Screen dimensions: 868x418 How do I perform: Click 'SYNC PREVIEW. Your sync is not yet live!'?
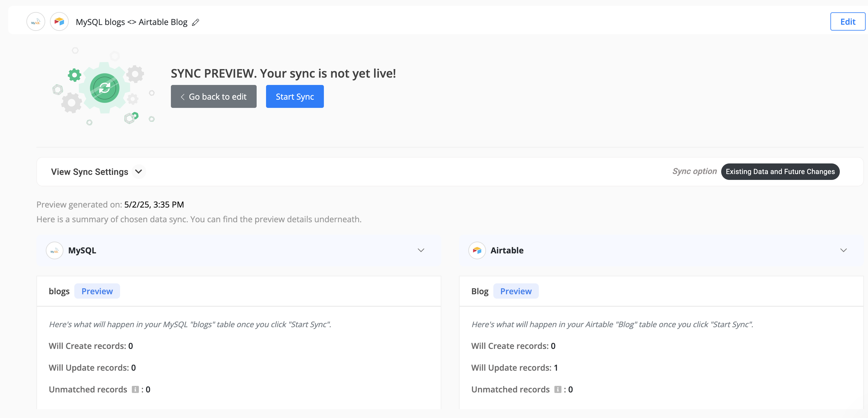coord(283,73)
